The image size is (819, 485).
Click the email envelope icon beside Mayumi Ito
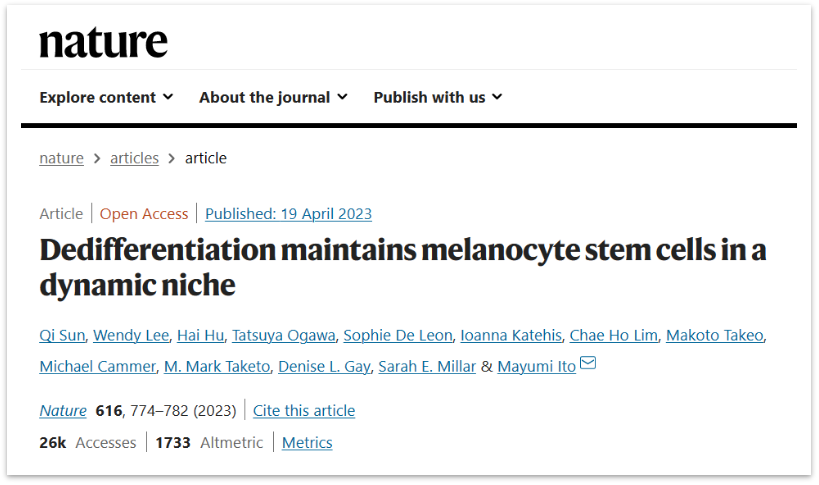click(588, 364)
